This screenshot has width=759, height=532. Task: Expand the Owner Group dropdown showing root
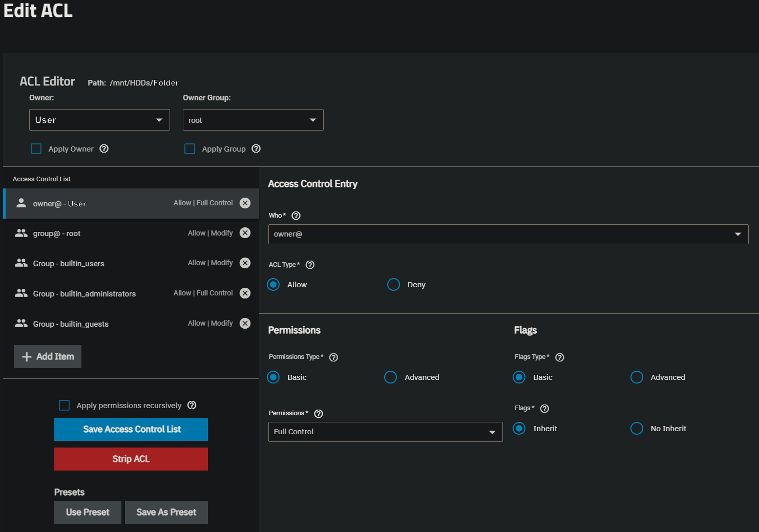pos(253,120)
